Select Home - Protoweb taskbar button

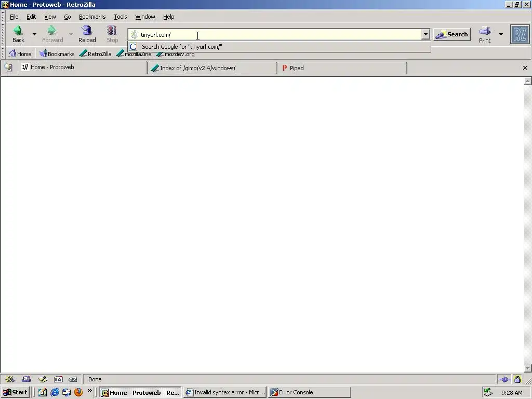coord(140,393)
